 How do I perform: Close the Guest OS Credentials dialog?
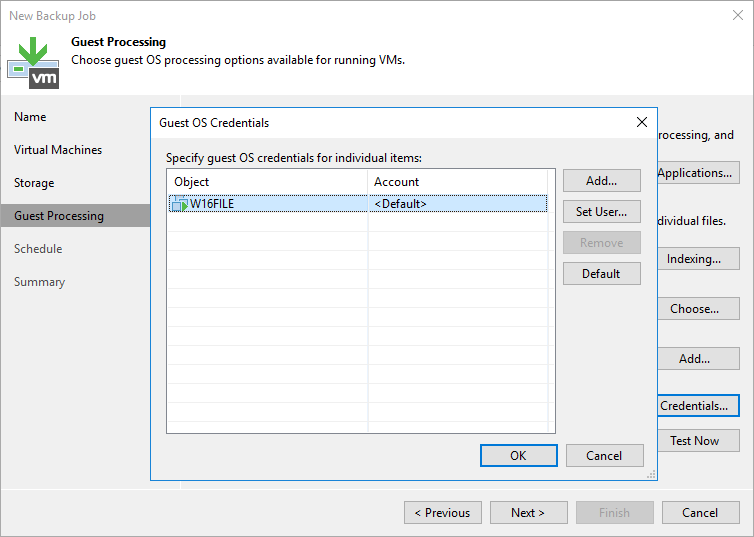tap(641, 122)
